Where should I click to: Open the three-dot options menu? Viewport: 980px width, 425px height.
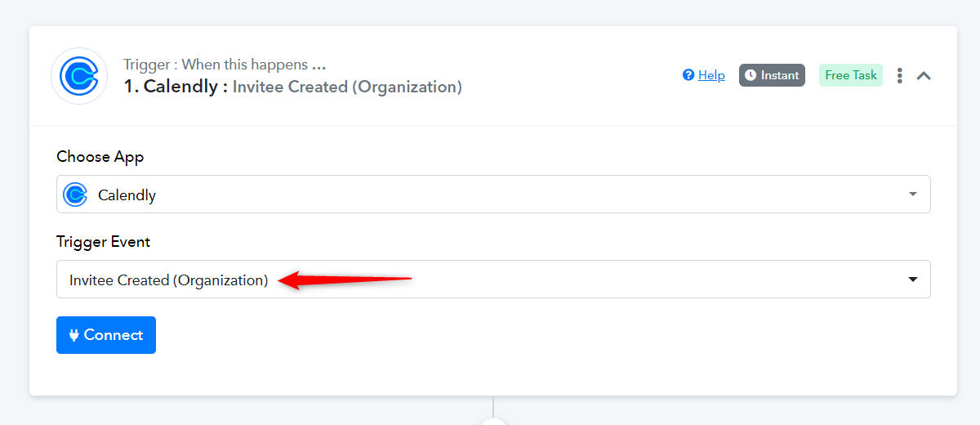coord(899,75)
